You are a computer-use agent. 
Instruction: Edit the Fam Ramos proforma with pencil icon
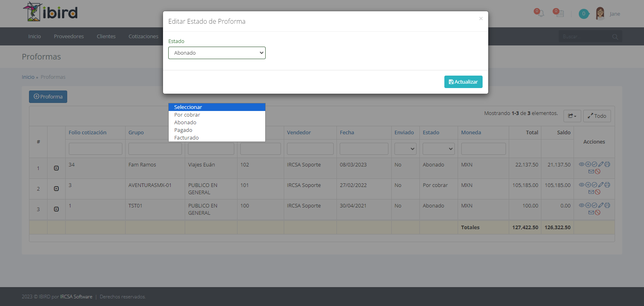click(x=601, y=164)
